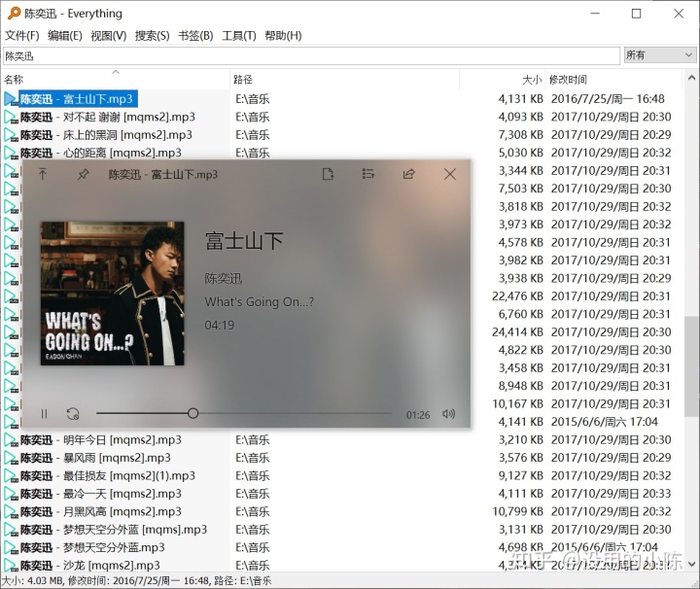Click size cell 10,167 KB
The width and height of the screenshot is (700, 589).
tap(517, 403)
